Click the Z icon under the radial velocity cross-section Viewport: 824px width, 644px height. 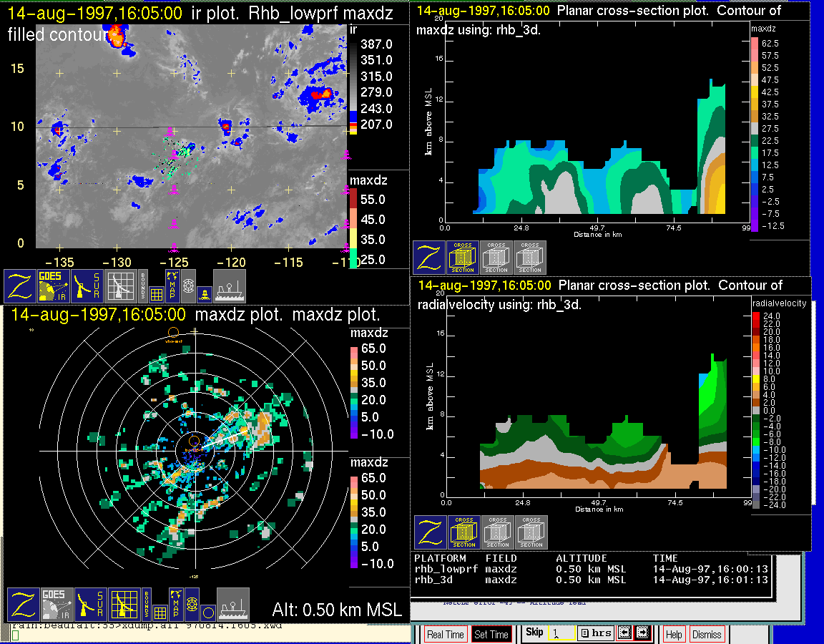(430, 532)
